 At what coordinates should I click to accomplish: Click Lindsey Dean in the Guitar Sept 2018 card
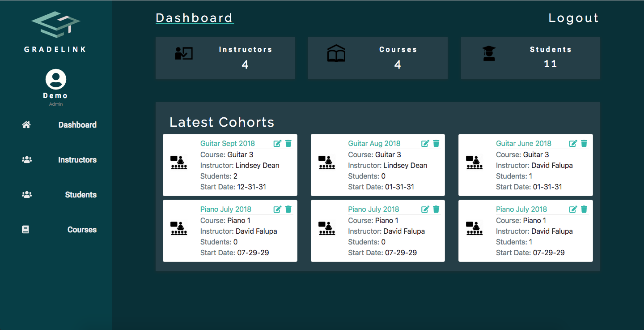258,165
